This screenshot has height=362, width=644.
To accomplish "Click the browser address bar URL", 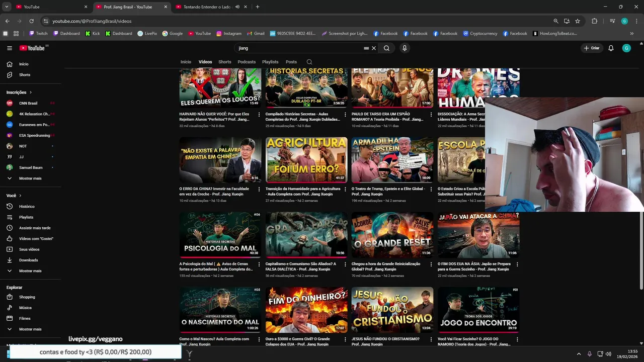I will (x=92, y=21).
